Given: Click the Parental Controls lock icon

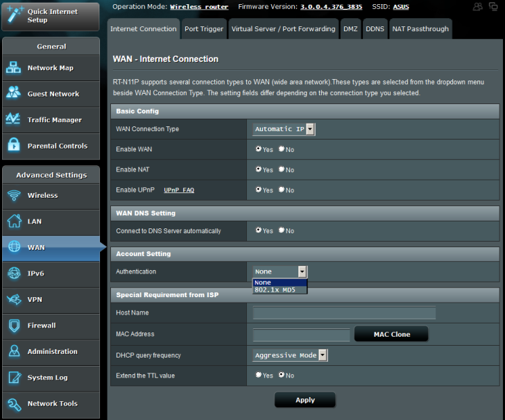Looking at the screenshot, I should [x=14, y=144].
